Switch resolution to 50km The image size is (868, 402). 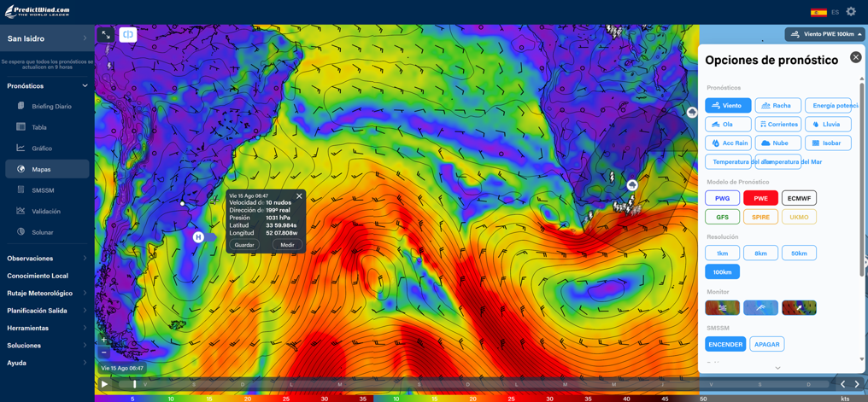point(799,253)
